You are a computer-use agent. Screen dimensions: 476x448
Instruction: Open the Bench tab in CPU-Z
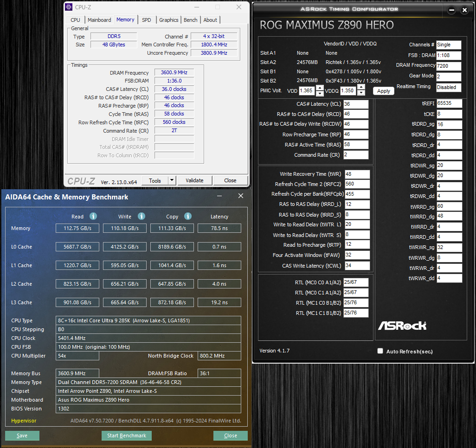click(191, 20)
